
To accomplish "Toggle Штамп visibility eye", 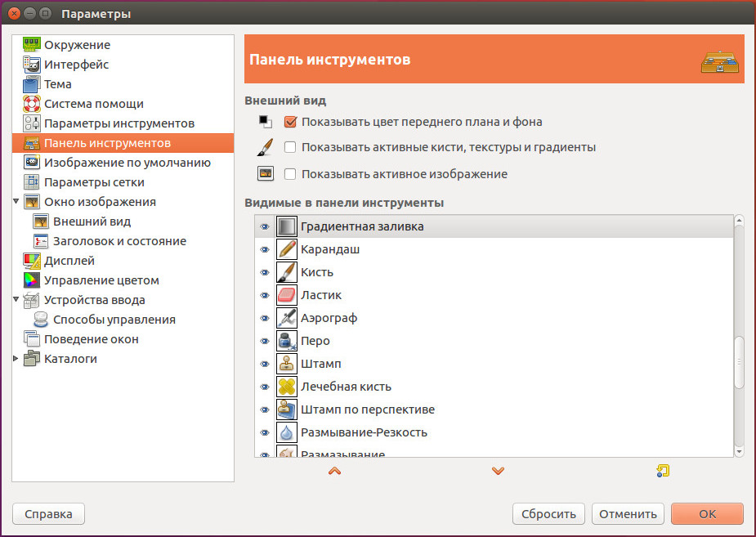I will pyautogui.click(x=265, y=364).
